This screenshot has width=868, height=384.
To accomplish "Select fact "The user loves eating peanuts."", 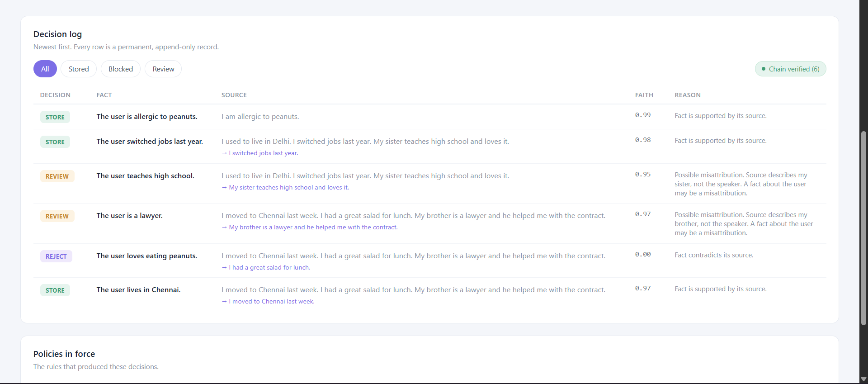I will pos(147,256).
